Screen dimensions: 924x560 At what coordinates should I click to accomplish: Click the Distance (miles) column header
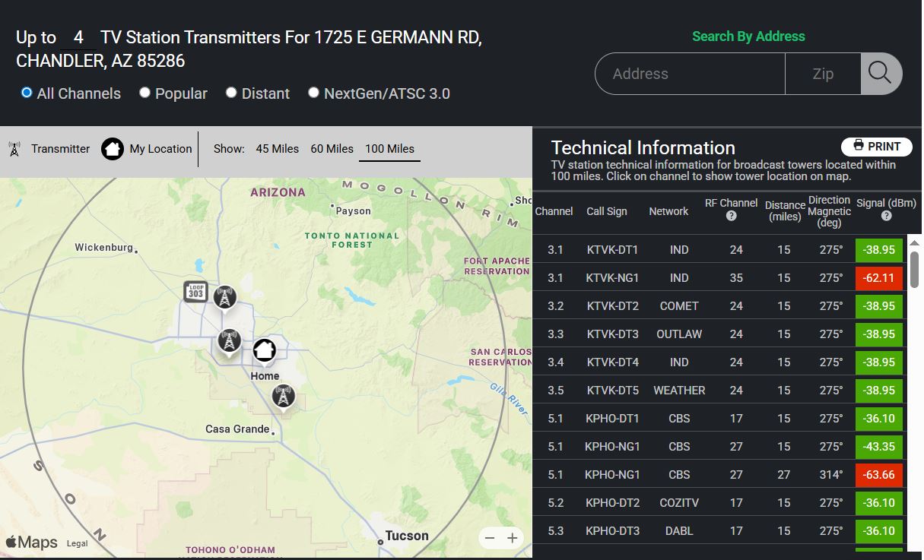(785, 210)
